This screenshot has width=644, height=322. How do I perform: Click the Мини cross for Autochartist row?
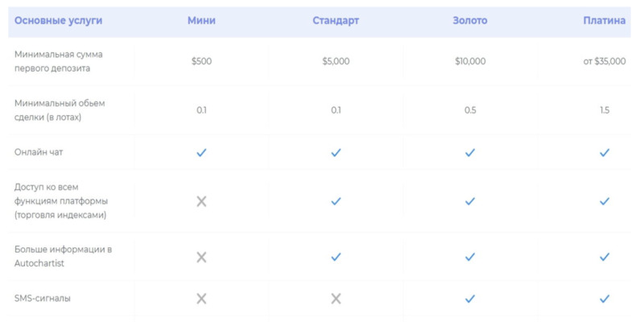(201, 257)
